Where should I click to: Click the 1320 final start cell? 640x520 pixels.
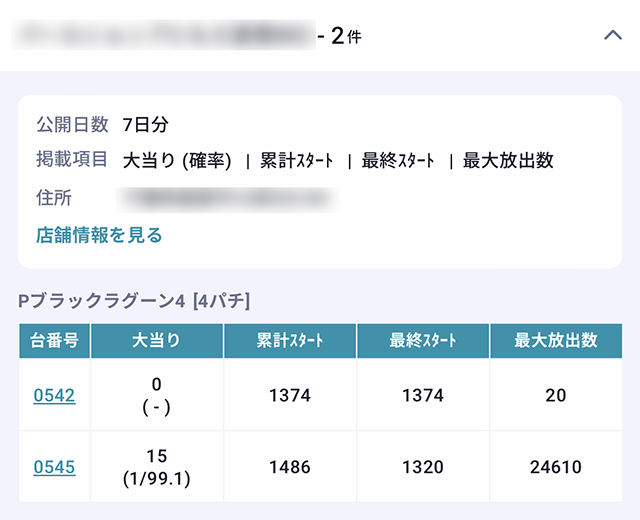(423, 467)
